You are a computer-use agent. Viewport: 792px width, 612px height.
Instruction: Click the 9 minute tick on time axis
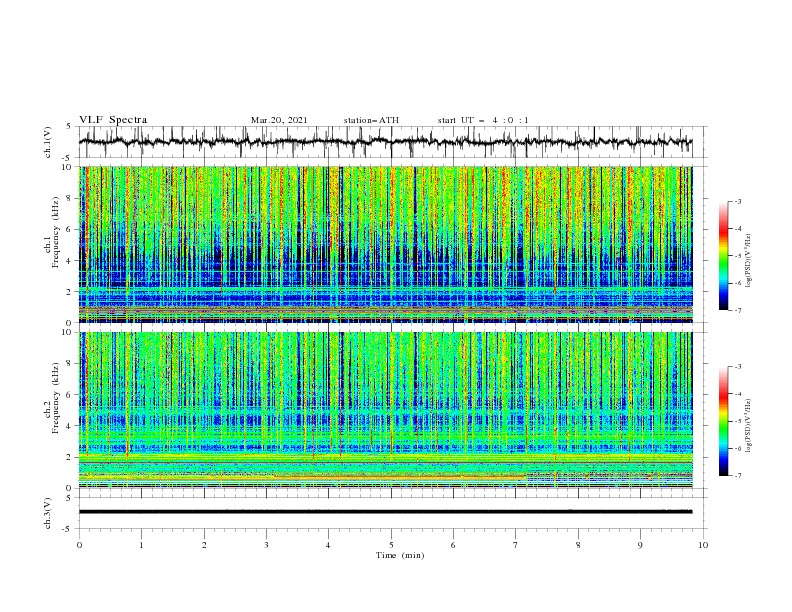pos(640,545)
